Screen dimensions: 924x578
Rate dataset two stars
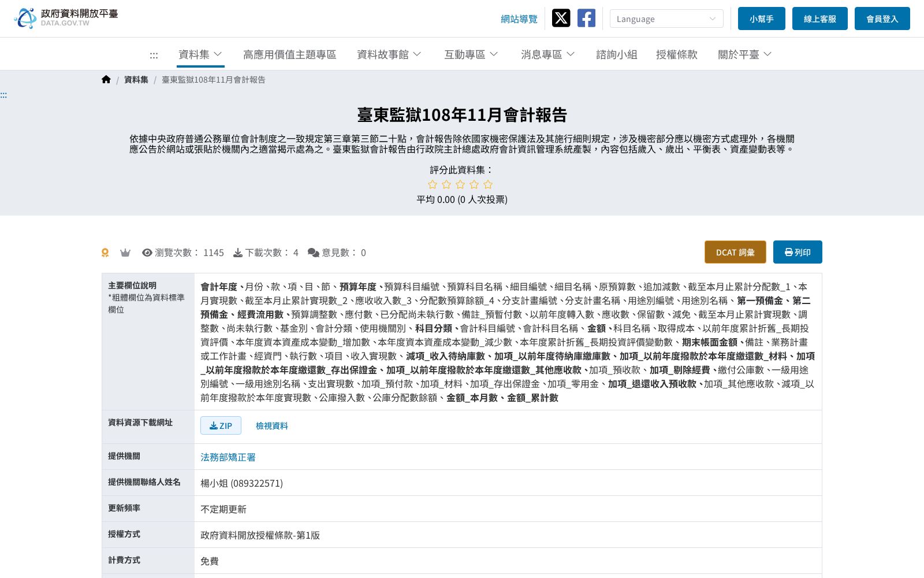pyautogui.click(x=446, y=184)
